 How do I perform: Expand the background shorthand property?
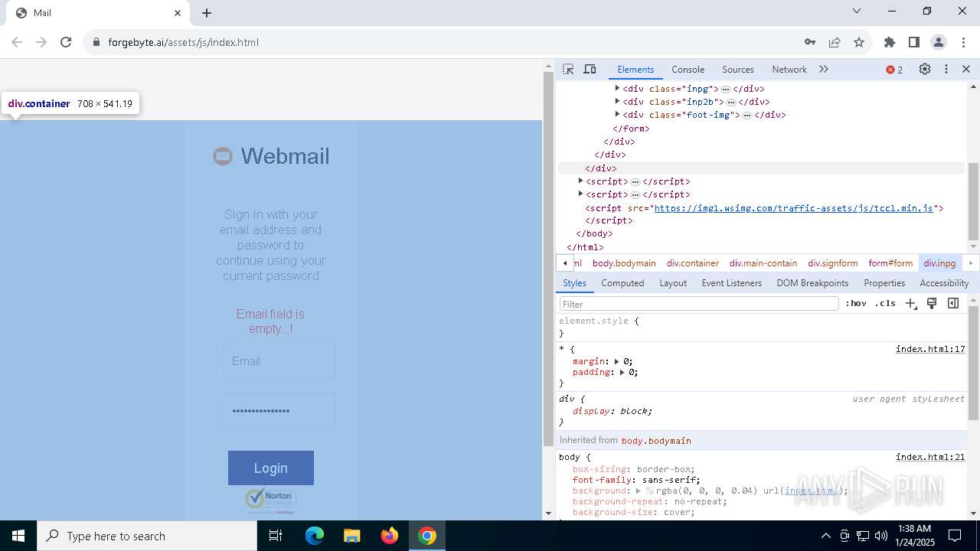click(639, 491)
